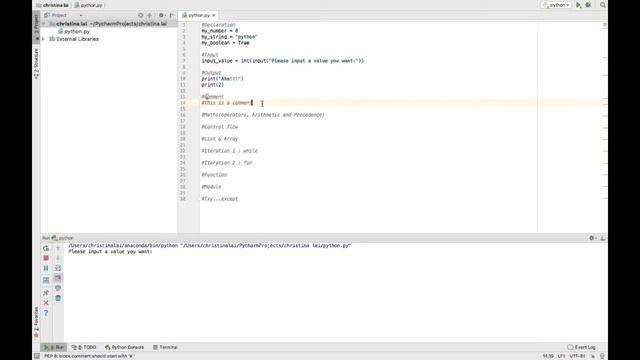The height and width of the screenshot is (360, 640).
Task: Click code line 'my_string = "python"'
Action: (x=229, y=37)
